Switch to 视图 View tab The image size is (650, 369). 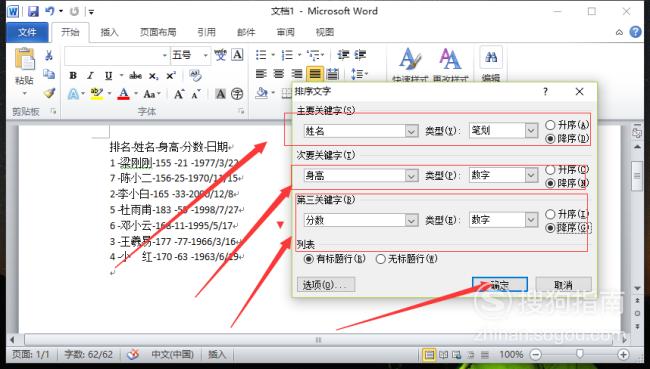pyautogui.click(x=325, y=32)
